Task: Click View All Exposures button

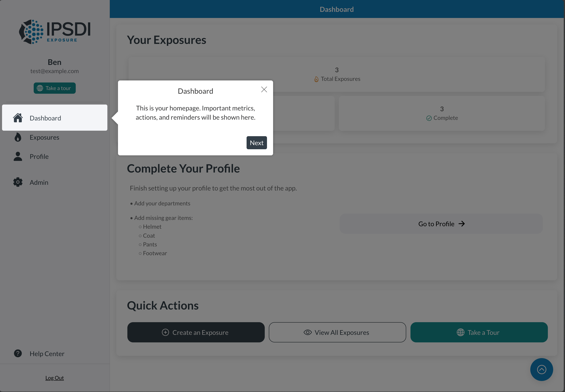Action: coord(337,332)
